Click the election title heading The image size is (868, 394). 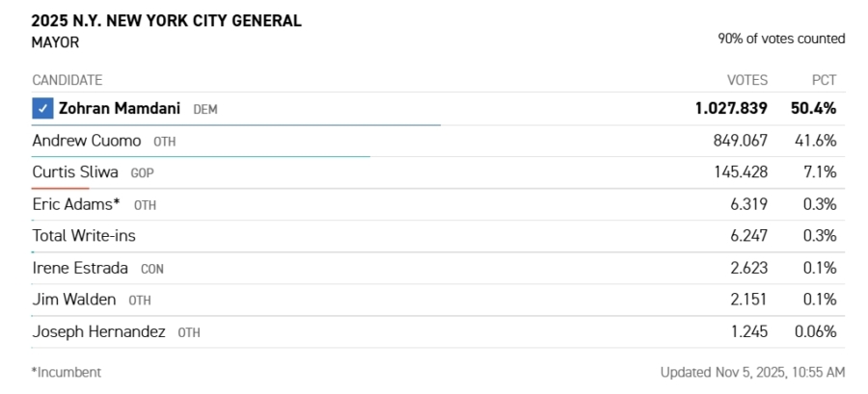(166, 20)
